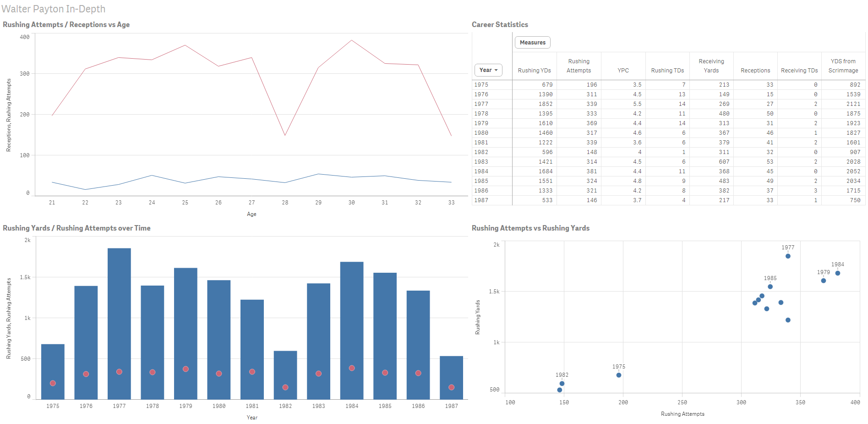Click the Rushing Attempts vs Rushing Yards title
The image size is (868, 424).
click(x=530, y=228)
